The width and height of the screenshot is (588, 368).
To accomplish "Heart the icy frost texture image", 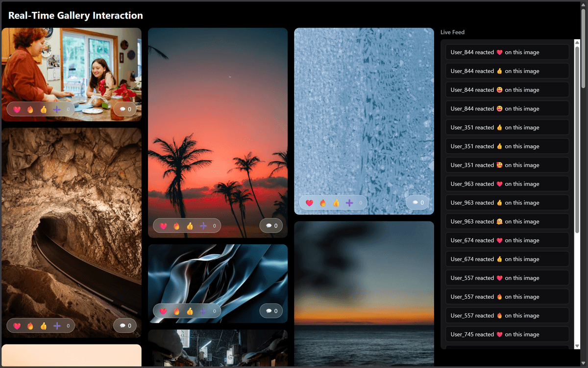I will [310, 202].
